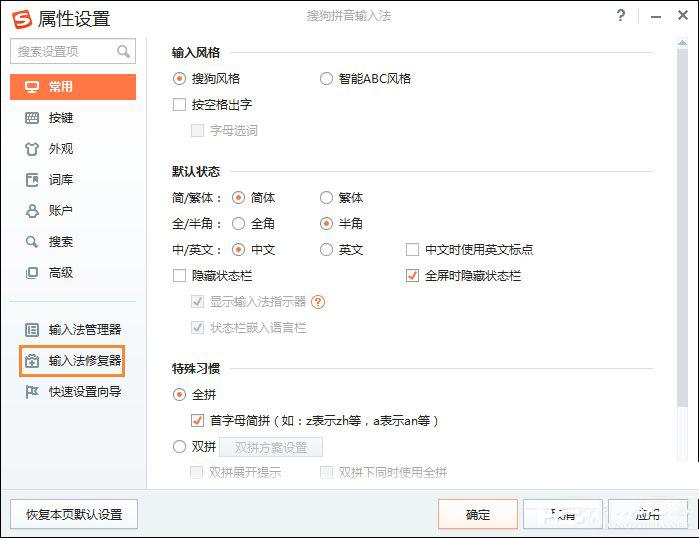
Task: Launch 输入法修复器 from the sidebar
Action: (72, 361)
